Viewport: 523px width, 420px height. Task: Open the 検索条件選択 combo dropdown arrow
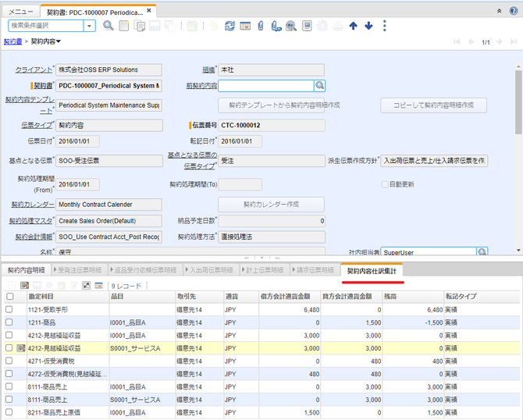89,26
